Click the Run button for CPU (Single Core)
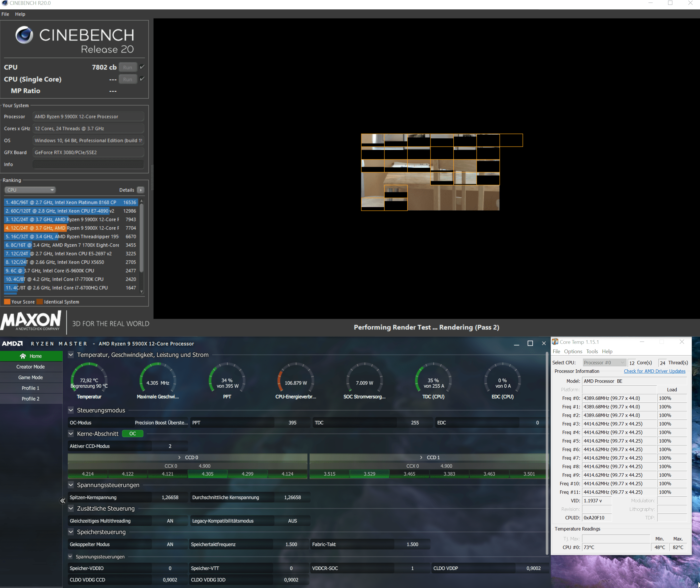 (128, 79)
